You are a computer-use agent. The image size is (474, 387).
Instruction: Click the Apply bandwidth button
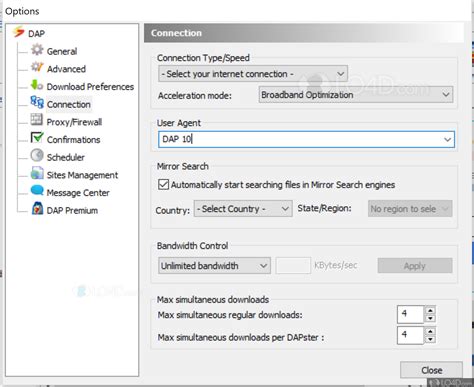pyautogui.click(x=415, y=266)
